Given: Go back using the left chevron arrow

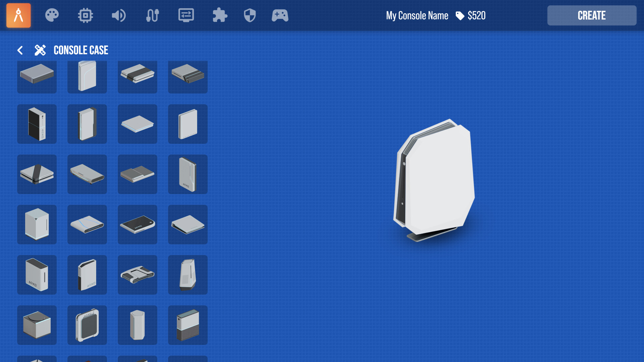Looking at the screenshot, I should [x=20, y=50].
